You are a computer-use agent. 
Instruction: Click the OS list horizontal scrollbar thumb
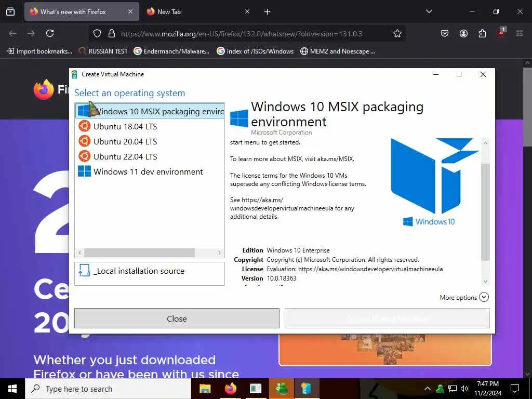139,252
